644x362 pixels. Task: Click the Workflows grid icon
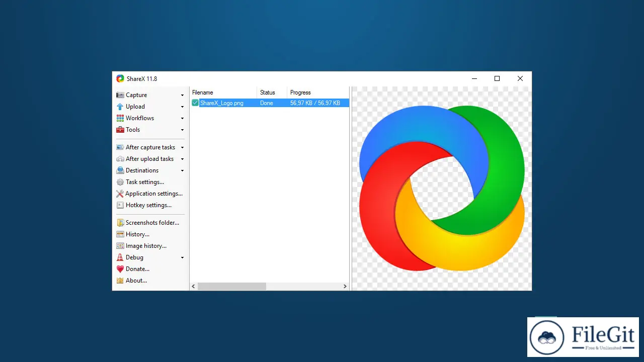pos(120,118)
